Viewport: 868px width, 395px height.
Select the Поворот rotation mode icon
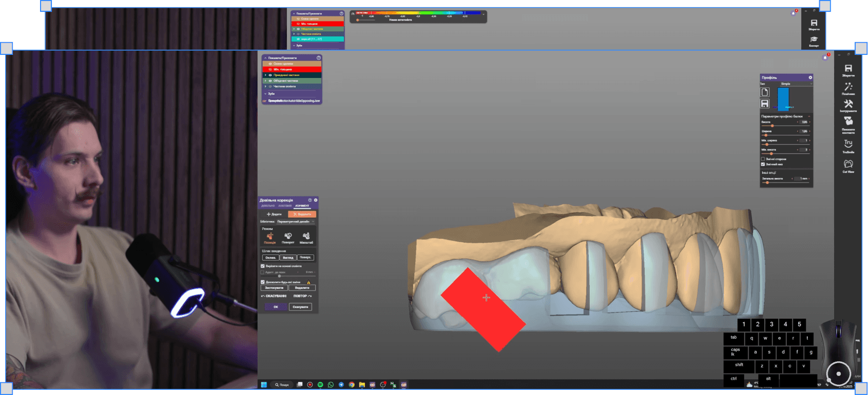coord(288,236)
